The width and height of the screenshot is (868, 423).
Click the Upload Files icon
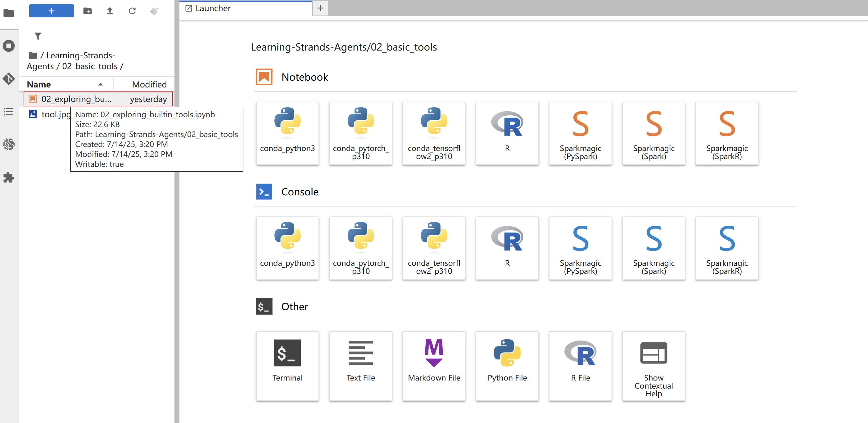[110, 11]
